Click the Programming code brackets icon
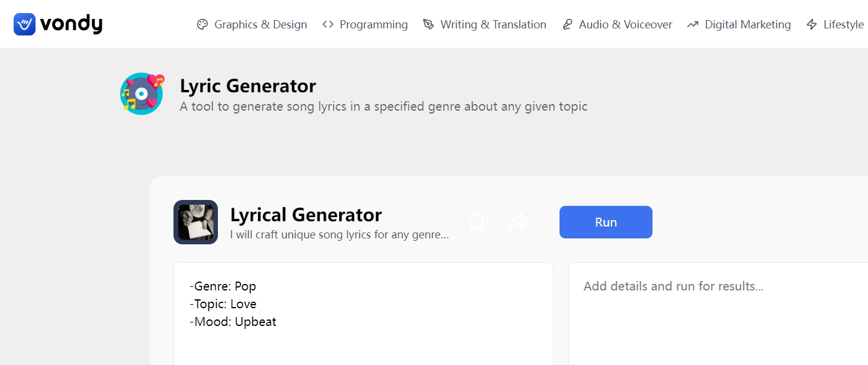This screenshot has width=868, height=365. pos(328,24)
